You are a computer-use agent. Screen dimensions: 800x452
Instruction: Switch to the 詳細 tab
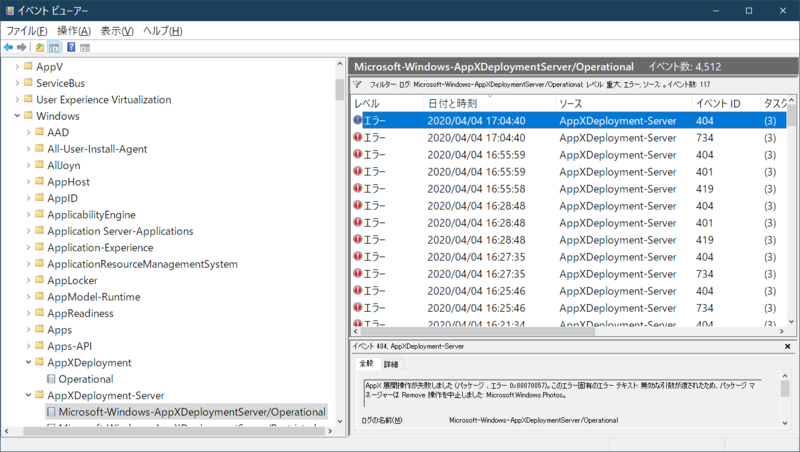coord(391,365)
